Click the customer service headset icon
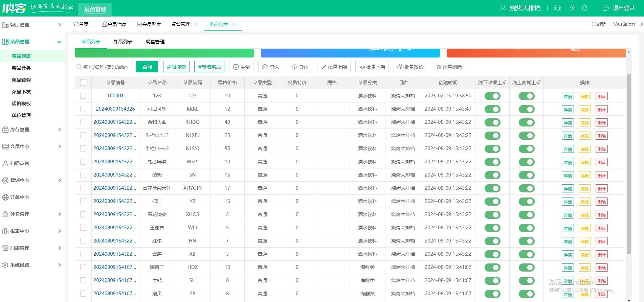This screenshot has width=644, height=302. (x=557, y=8)
